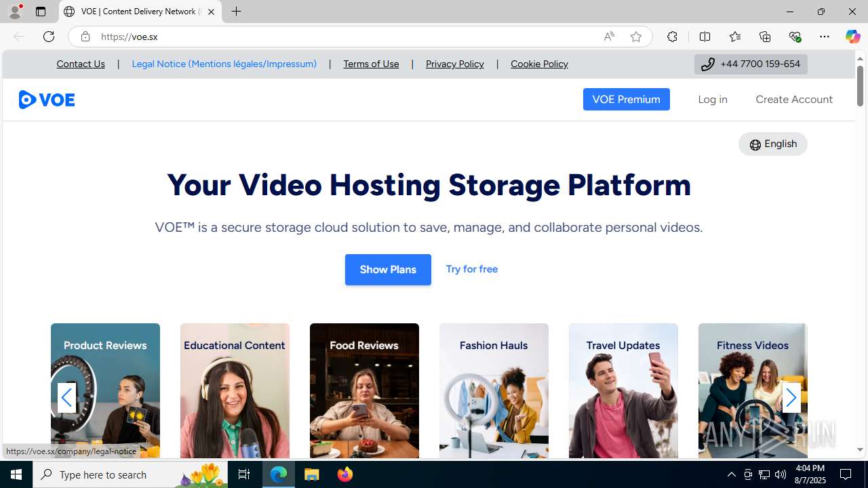Open File Explorer from taskbar
Image resolution: width=868 pixels, height=488 pixels.
(x=312, y=474)
